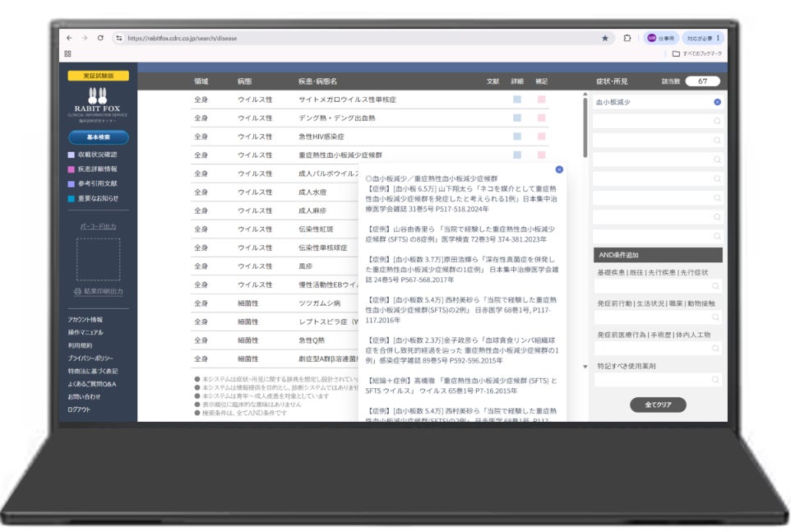Remove the 血小板減少 symptom with its X
This screenshot has height=532, width=791.
click(x=717, y=102)
